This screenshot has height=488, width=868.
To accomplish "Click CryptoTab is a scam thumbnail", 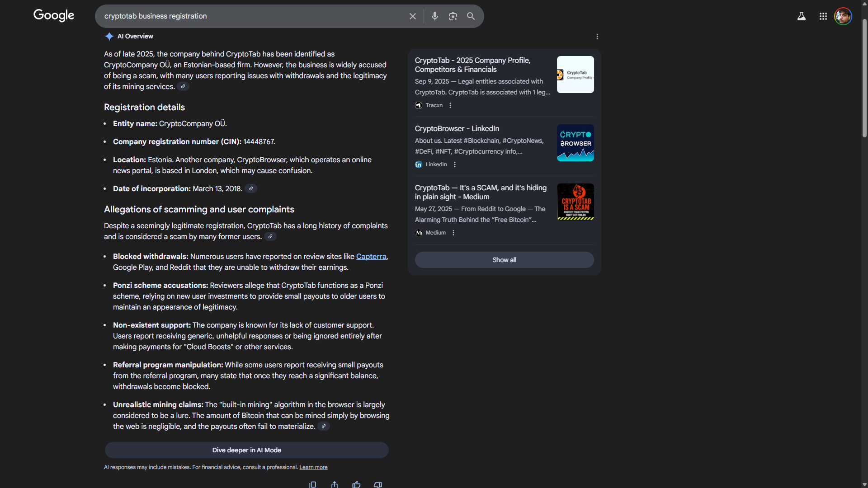I will [575, 202].
